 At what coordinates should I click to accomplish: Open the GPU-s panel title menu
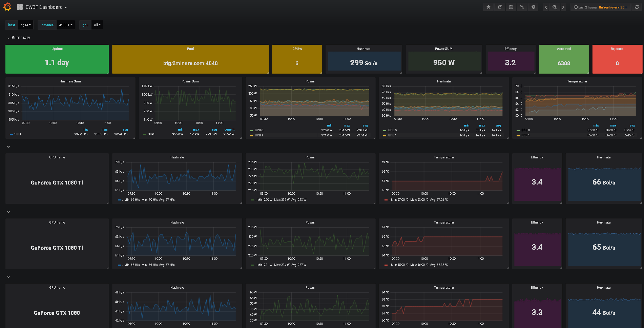coord(297,49)
